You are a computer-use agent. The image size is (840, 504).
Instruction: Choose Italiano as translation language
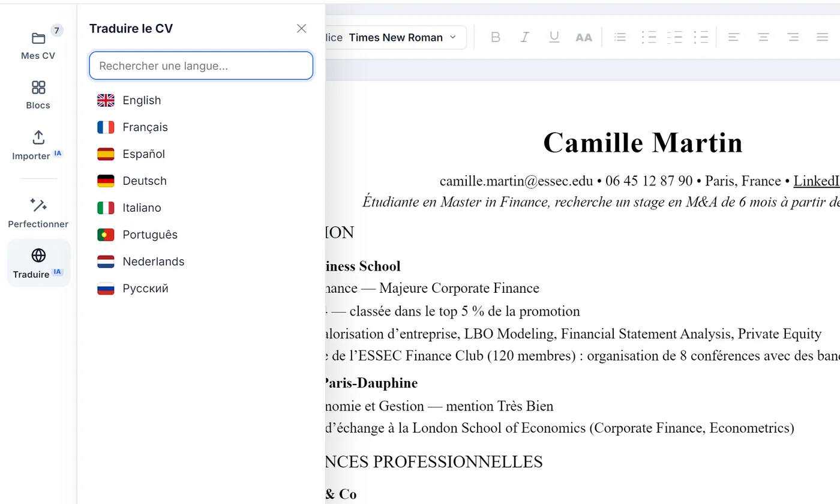click(x=201, y=208)
